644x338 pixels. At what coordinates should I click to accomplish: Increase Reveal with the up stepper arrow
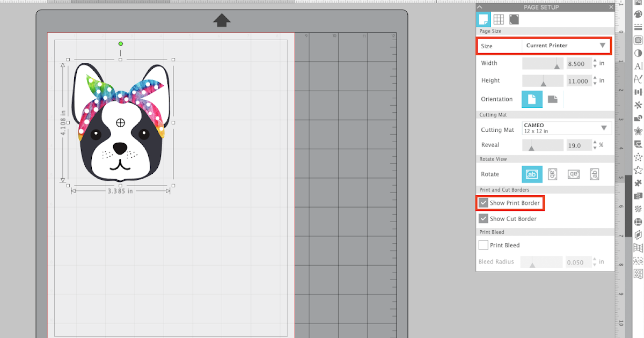(x=595, y=142)
